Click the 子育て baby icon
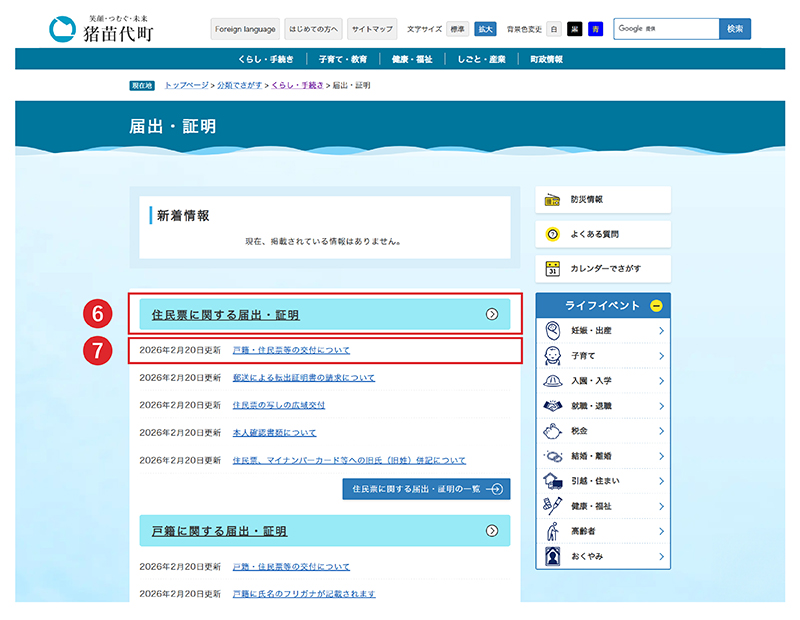Screen dimensions: 800x620 (553, 355)
